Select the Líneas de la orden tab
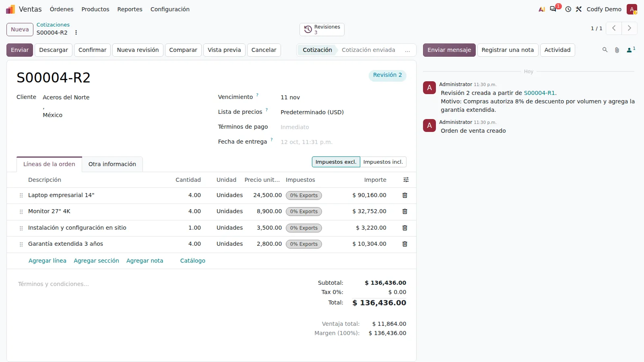The width and height of the screenshot is (644, 362). point(49,164)
